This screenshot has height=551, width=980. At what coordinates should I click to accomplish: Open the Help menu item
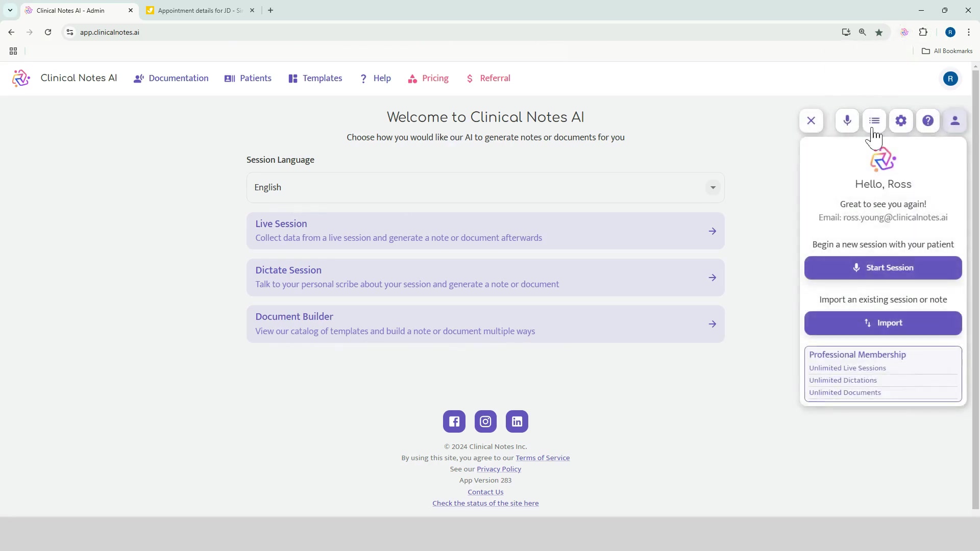(376, 79)
